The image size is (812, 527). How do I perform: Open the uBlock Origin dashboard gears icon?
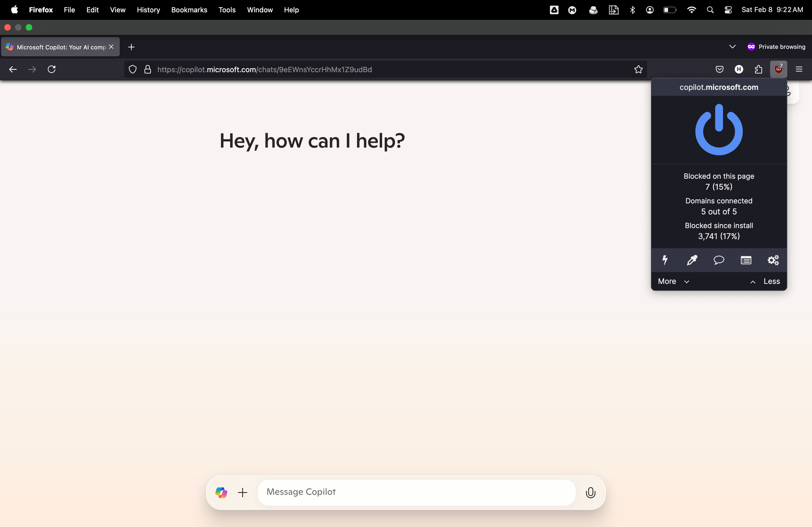[x=773, y=260]
